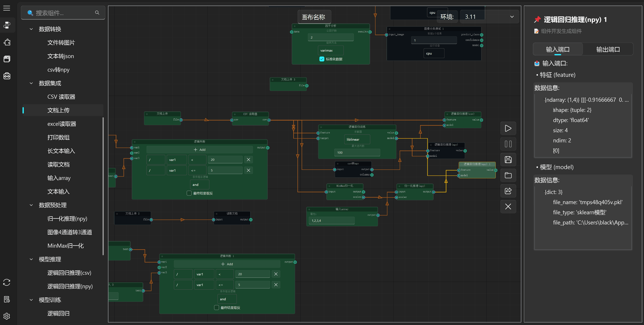Viewport: 644px width, 325px height.
Task: Click Add button in 逻辑判断 node
Action: coord(200,149)
